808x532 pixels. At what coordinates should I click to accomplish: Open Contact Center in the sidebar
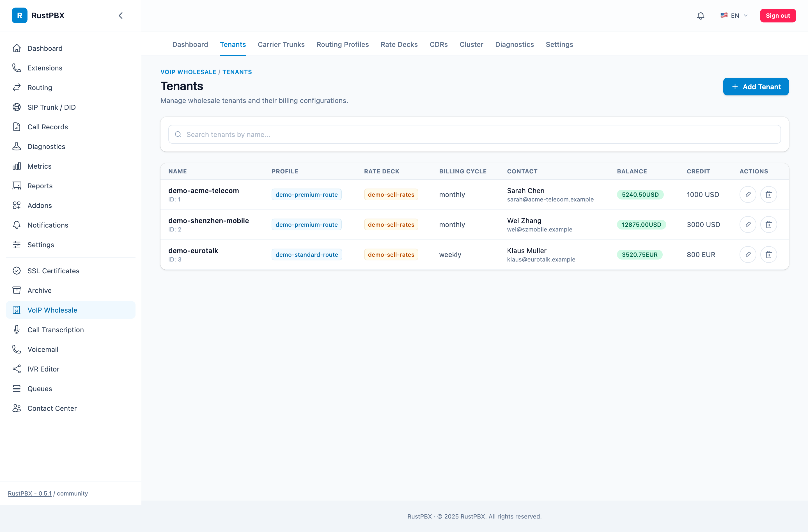(71, 409)
